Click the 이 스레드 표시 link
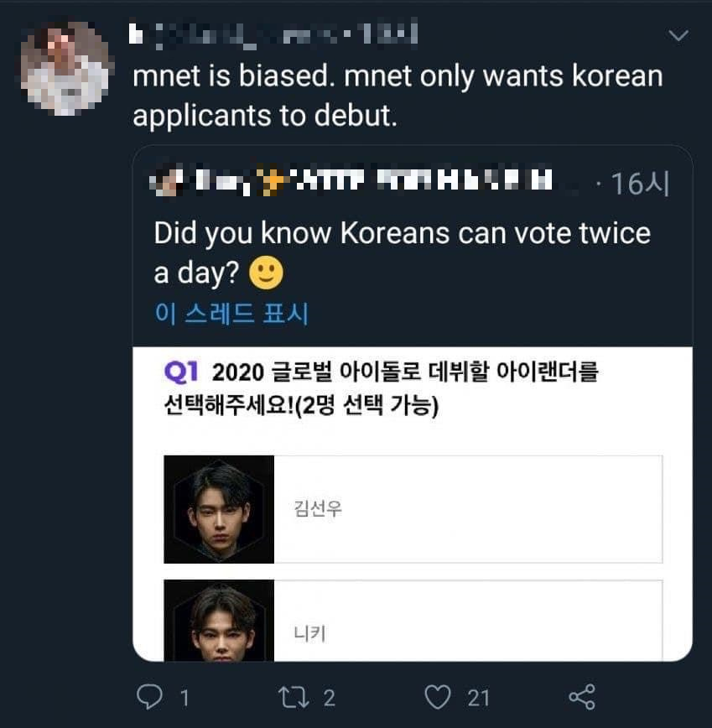712x728 pixels. coord(231,314)
